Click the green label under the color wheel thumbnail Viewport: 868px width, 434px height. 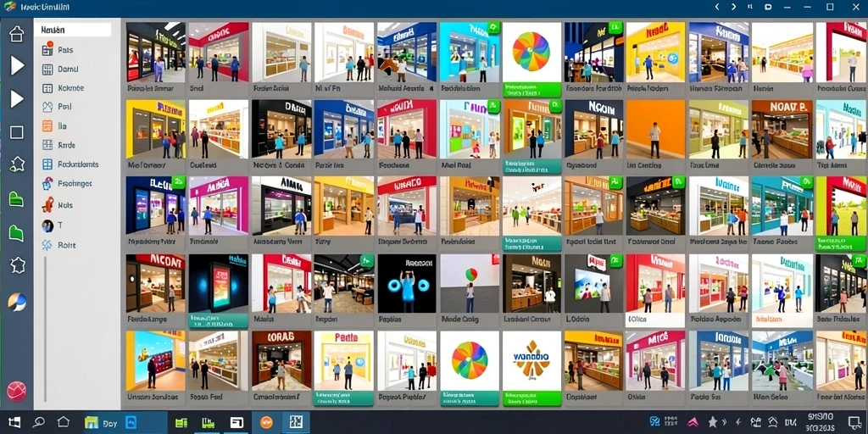click(x=531, y=90)
